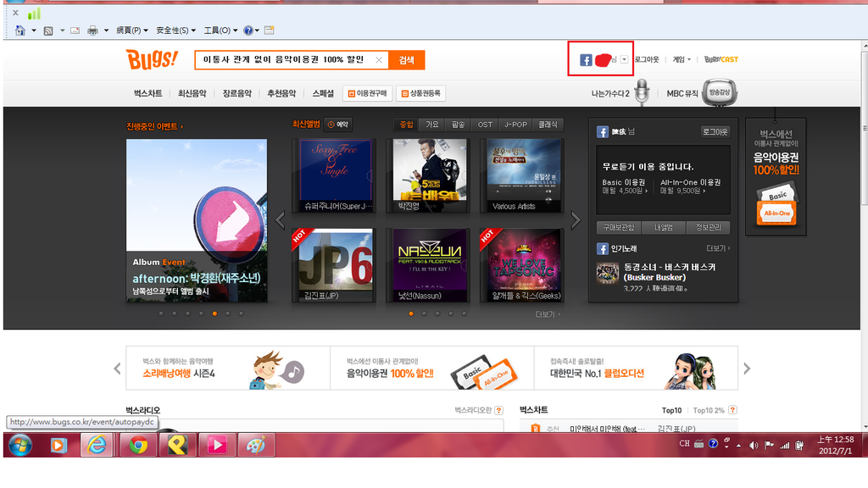Switch to the 클래식 album tab
868x488 pixels.
548,125
